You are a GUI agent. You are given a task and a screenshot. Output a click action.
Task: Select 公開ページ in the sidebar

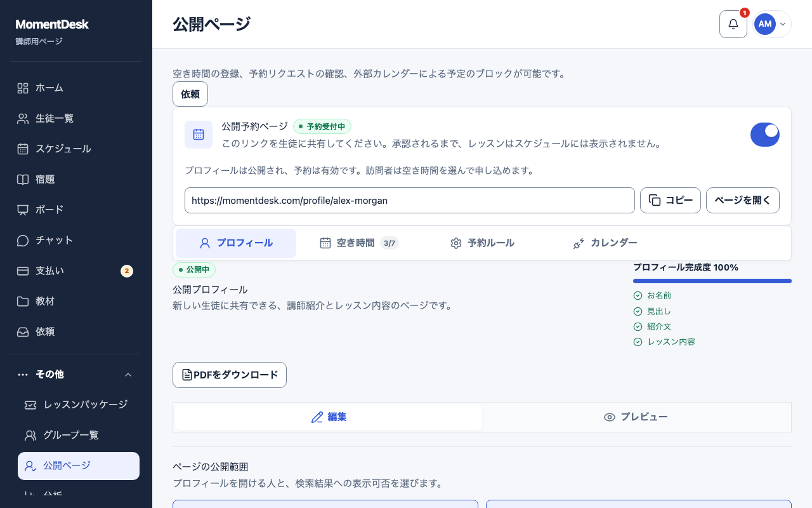[x=79, y=466]
